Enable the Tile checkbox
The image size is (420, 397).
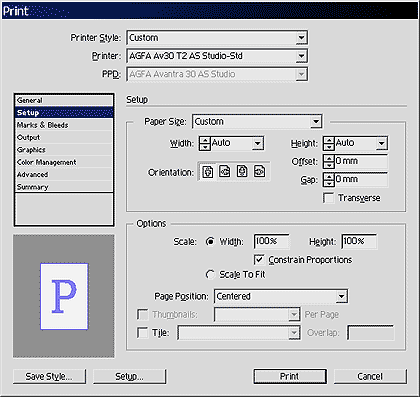tap(143, 333)
